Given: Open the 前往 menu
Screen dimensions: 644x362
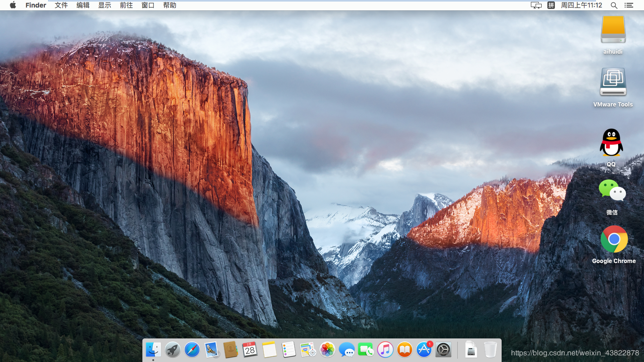Looking at the screenshot, I should click(126, 5).
